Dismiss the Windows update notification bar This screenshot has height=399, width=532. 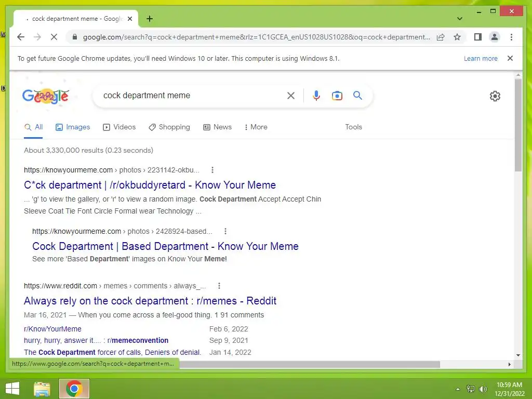pos(510,58)
